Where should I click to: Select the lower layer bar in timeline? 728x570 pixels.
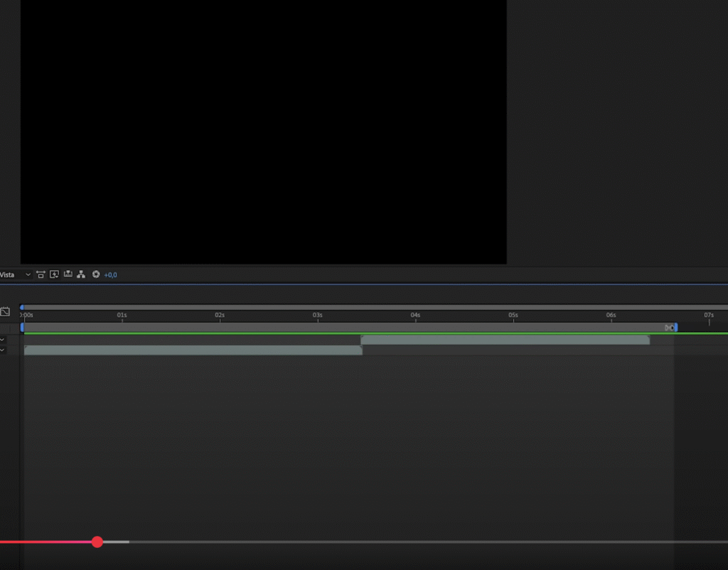point(193,350)
